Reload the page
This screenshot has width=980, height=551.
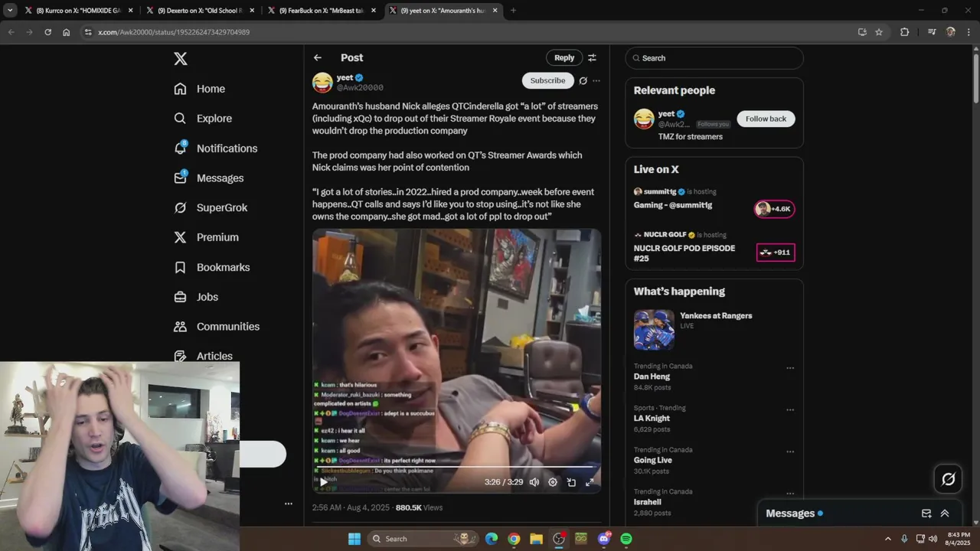[x=47, y=32]
